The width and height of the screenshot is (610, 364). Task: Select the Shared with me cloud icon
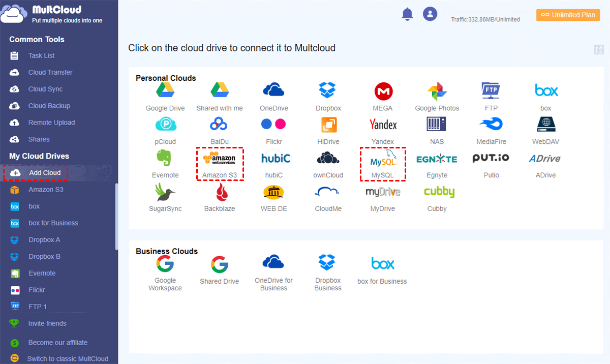[220, 97]
